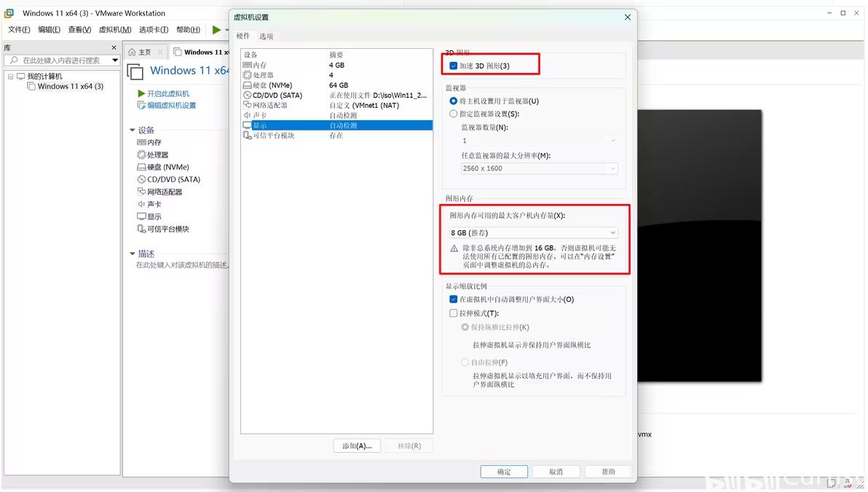Open the library search filter dropdown arrow

click(x=115, y=60)
